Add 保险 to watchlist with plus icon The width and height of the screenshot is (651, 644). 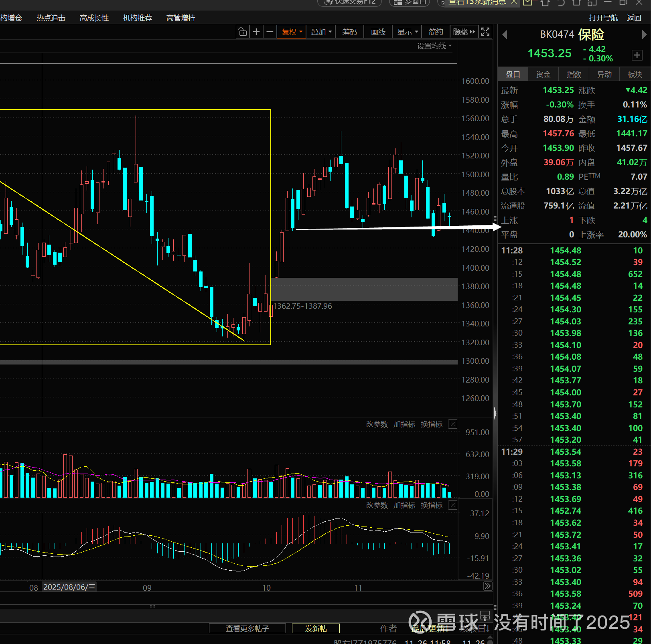(x=637, y=55)
